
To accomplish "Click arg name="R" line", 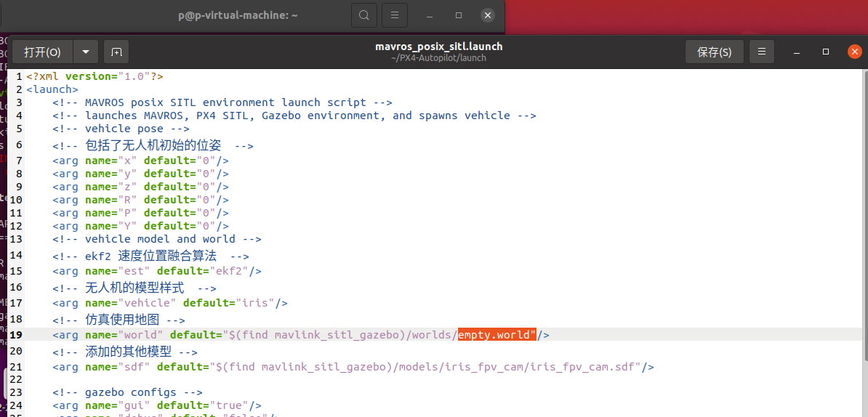I will click(140, 200).
